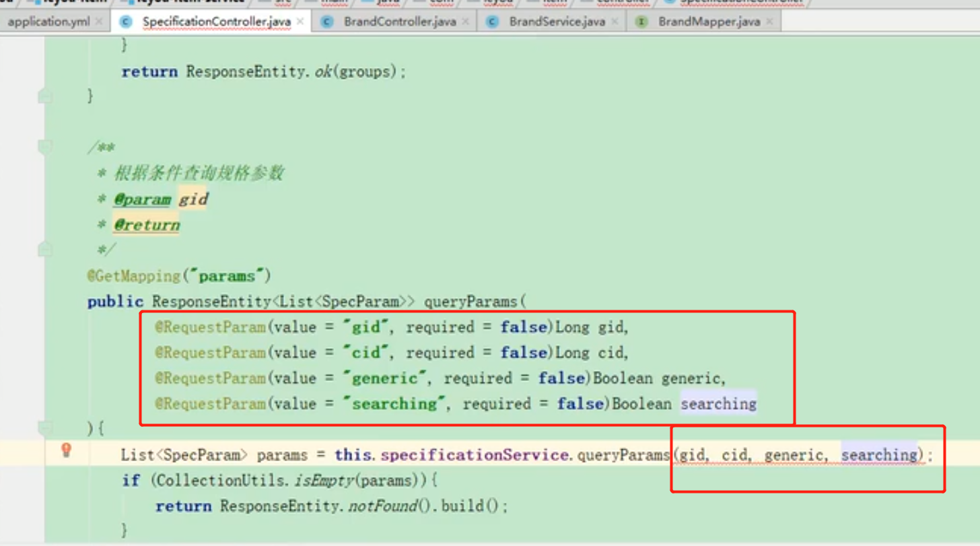Screen dimensions: 980x546
Task: Close the BrandController.java tab
Action: tap(466, 22)
